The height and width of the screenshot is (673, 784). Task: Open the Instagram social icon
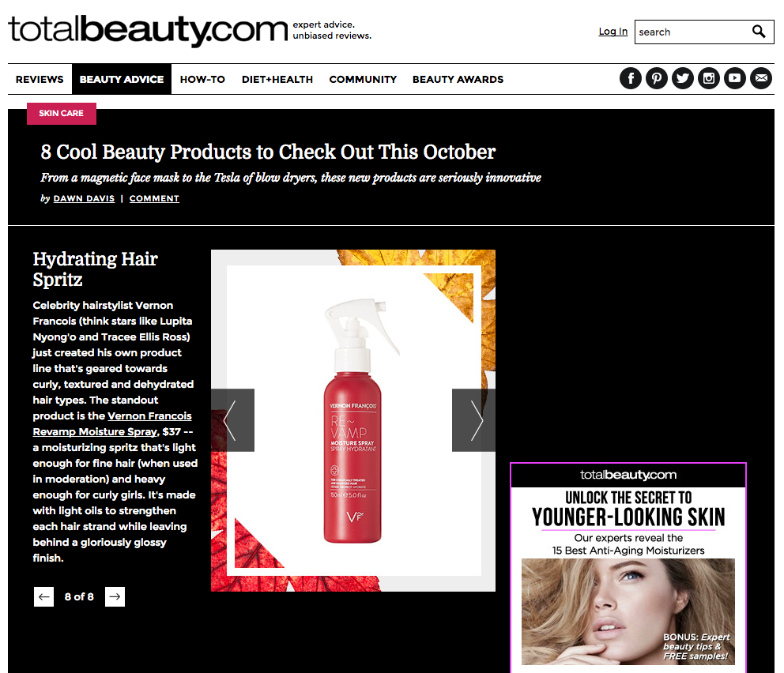click(708, 78)
